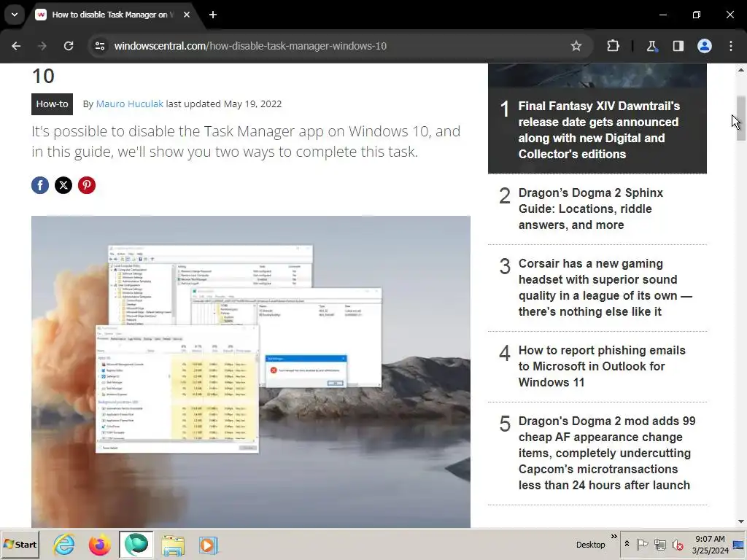Image resolution: width=747 pixels, height=560 pixels.
Task: Toggle the browser side panel
Action: coord(678,46)
